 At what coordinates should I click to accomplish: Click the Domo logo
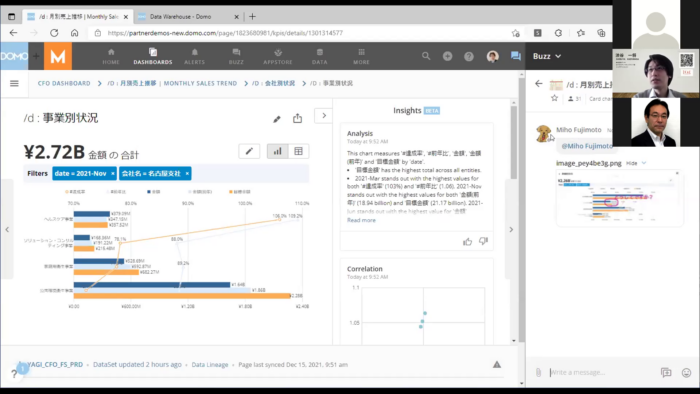(14, 56)
